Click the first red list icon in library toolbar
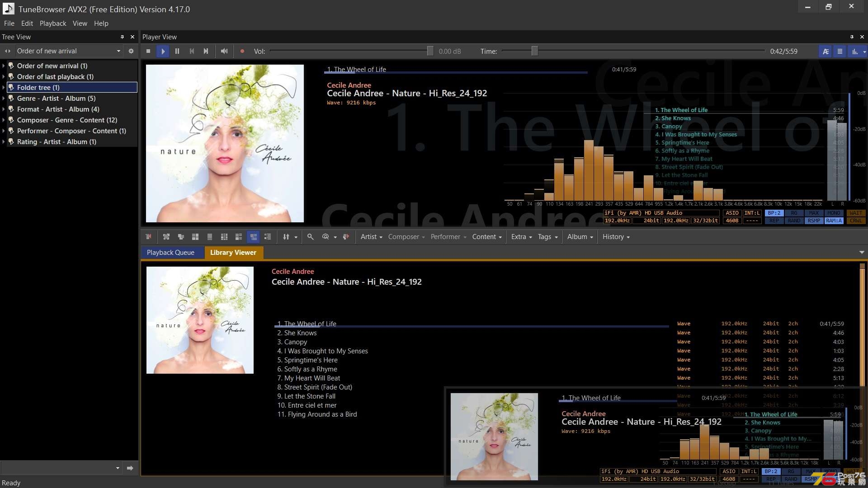The width and height of the screenshot is (868, 488). 148,237
